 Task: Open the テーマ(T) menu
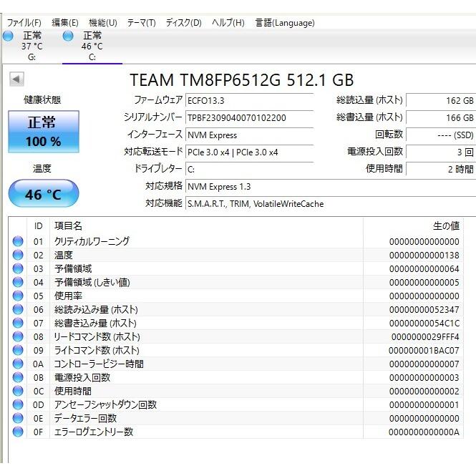coord(141,23)
